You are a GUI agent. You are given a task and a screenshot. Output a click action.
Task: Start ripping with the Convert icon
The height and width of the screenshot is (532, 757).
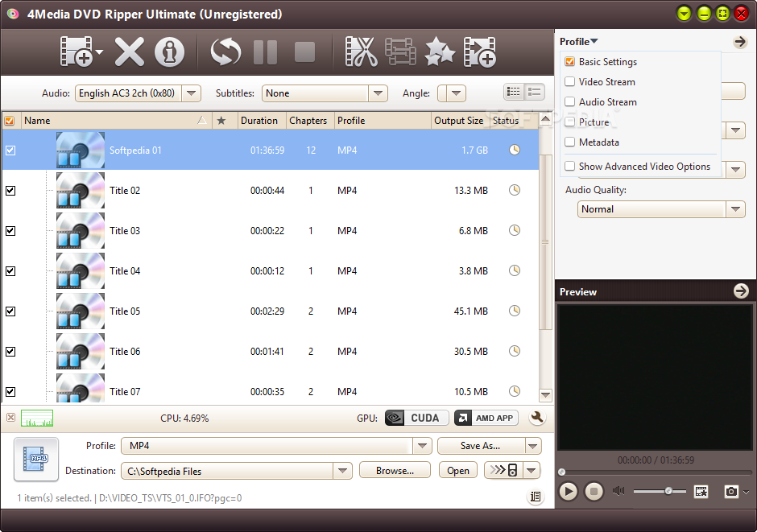point(225,52)
